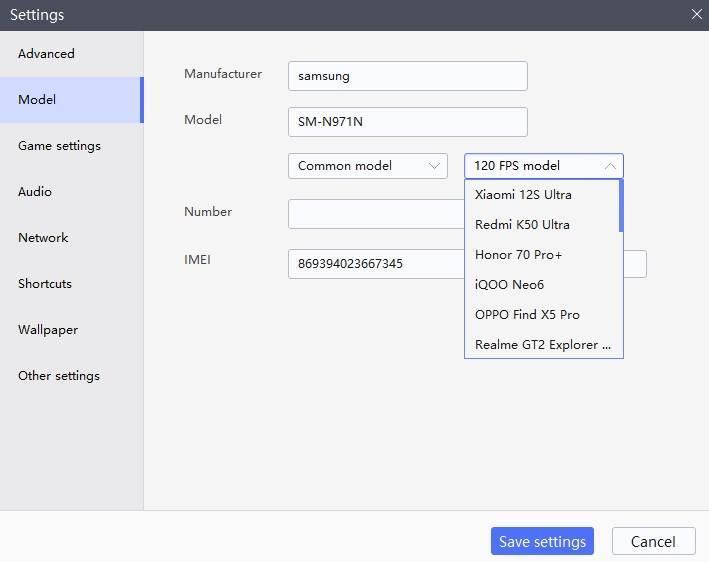
Task: Click the Manufacturer input field
Action: (407, 76)
